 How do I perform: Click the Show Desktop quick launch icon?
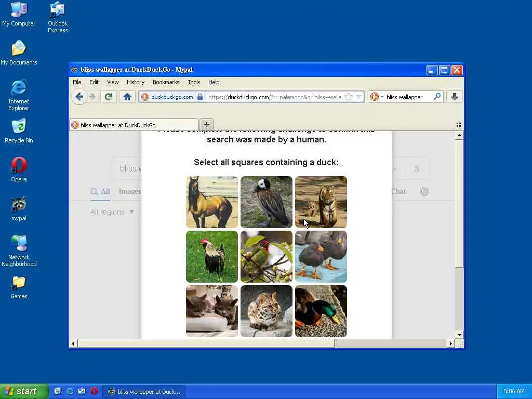tap(58, 391)
